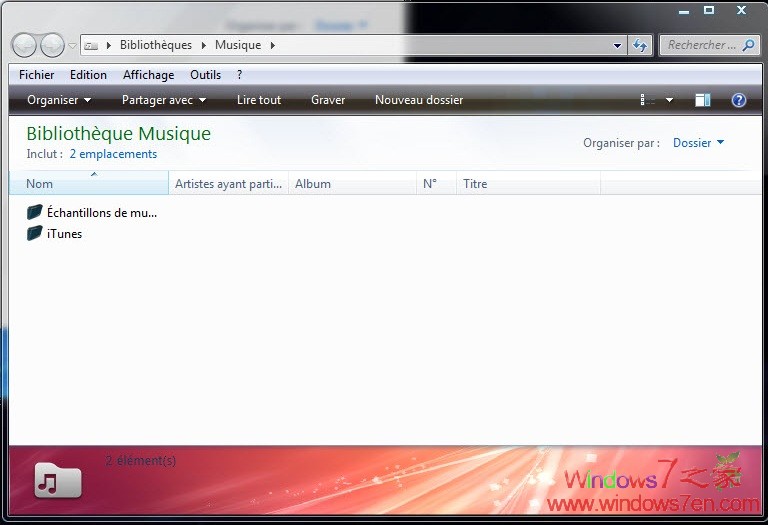
Task: Click the Back navigation arrow button
Action: tap(24, 46)
